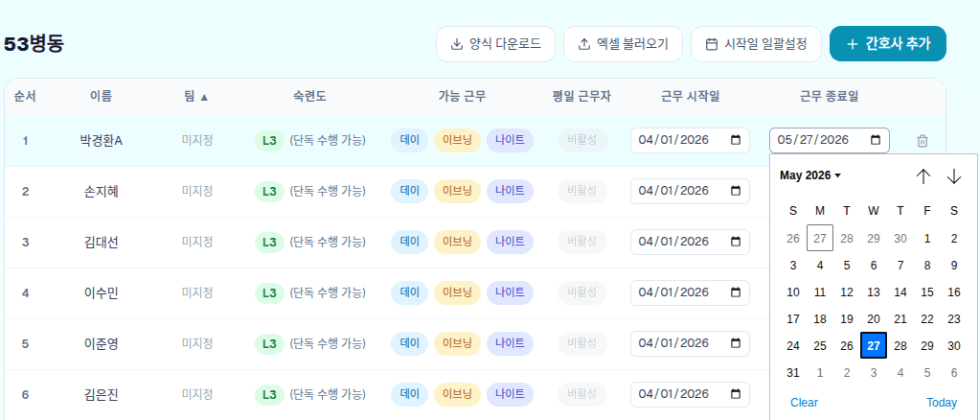This screenshot has height=420, width=980.
Task: Add a nurse with 간호사 추가
Action: (887, 44)
